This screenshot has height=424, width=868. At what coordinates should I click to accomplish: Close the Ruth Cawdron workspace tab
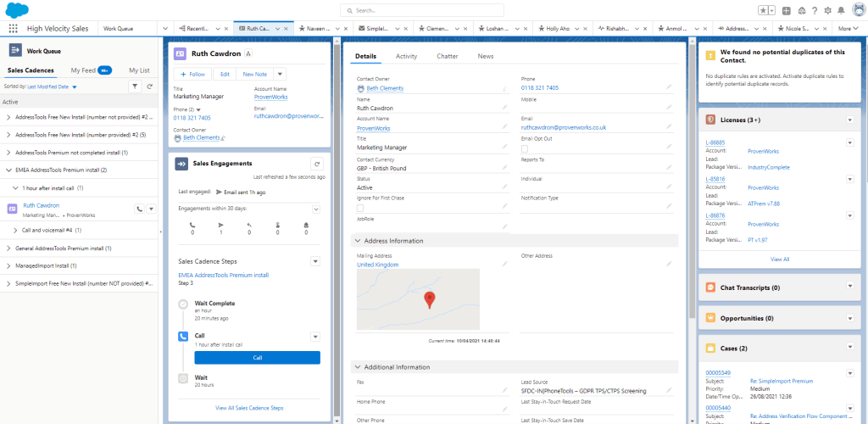tap(286, 29)
